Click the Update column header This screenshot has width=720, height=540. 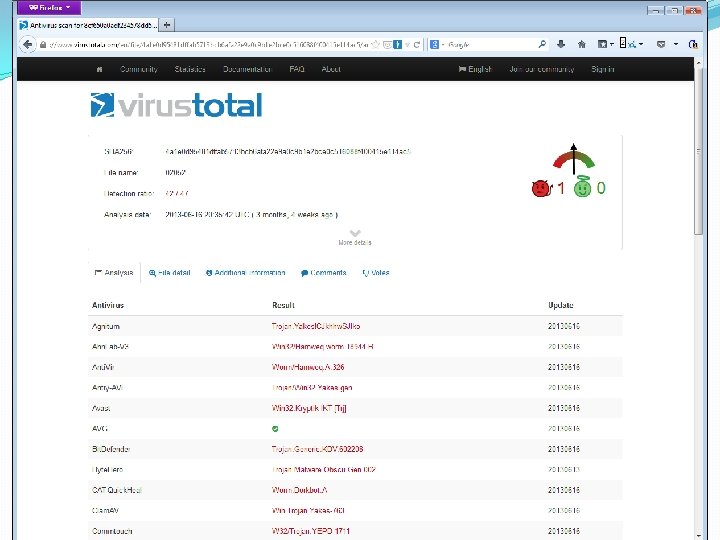point(561,305)
